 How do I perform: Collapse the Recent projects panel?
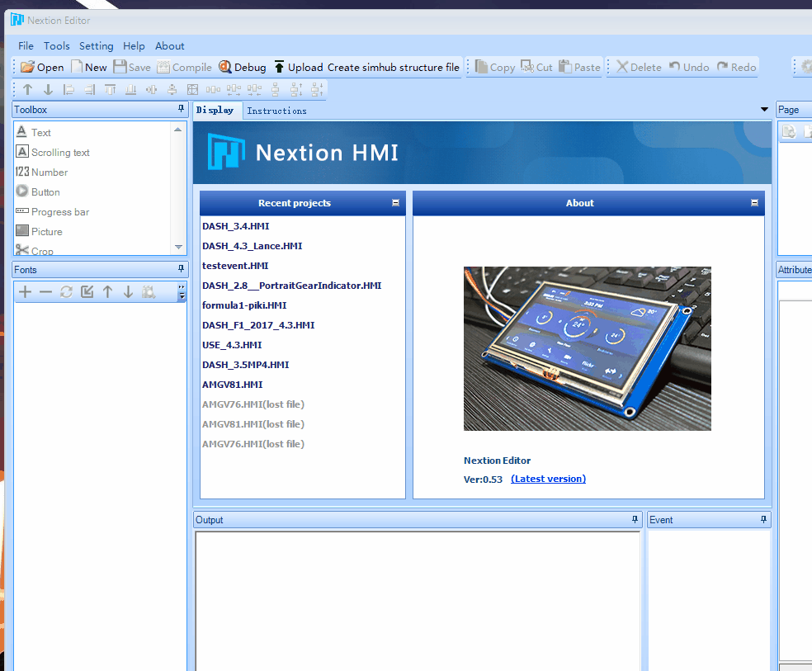click(x=395, y=202)
